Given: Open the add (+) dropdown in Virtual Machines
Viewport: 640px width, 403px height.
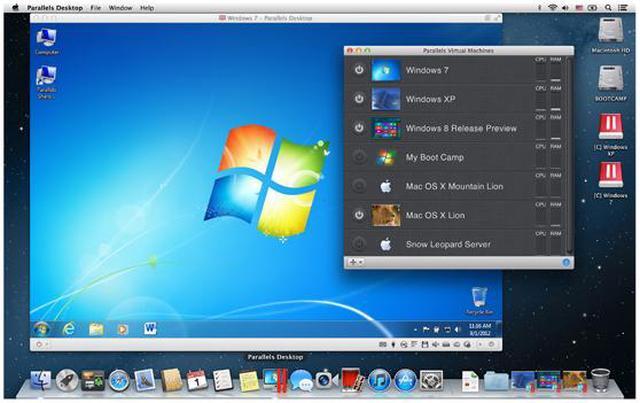Looking at the screenshot, I should [356, 262].
